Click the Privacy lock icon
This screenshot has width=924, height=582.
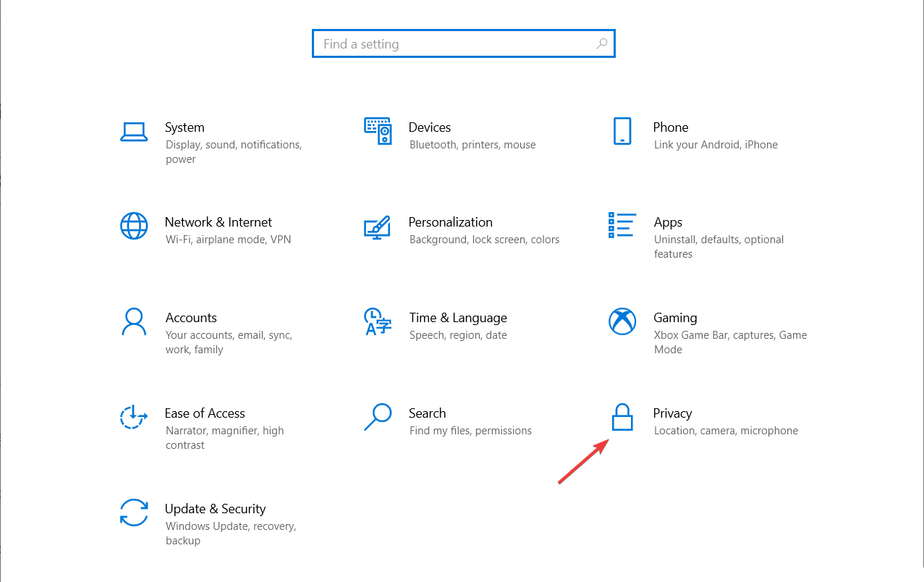click(x=622, y=418)
